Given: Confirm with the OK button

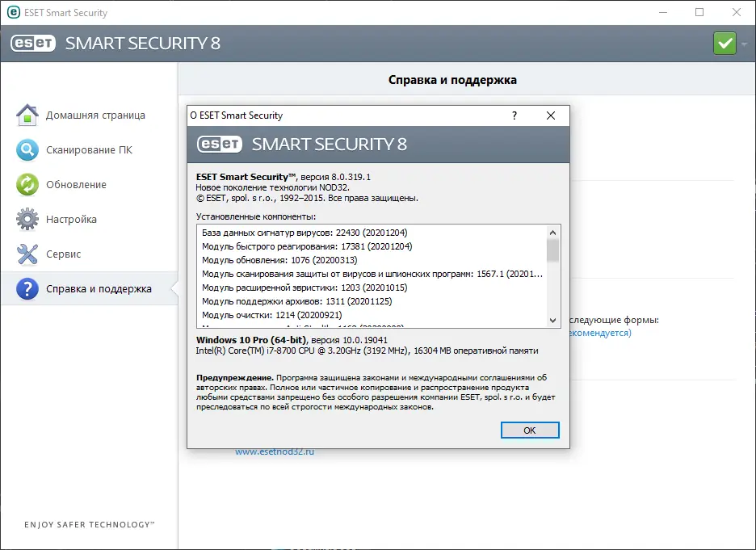Looking at the screenshot, I should pos(530,430).
